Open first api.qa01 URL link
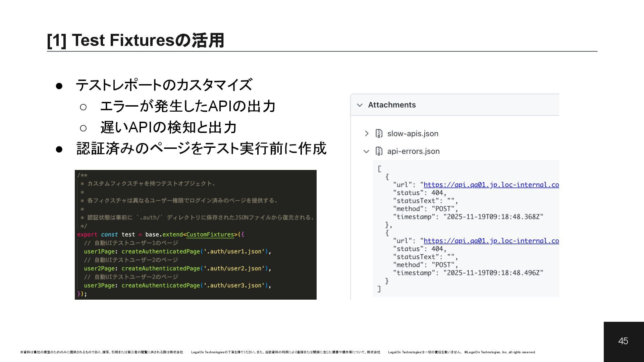 (x=491, y=185)
